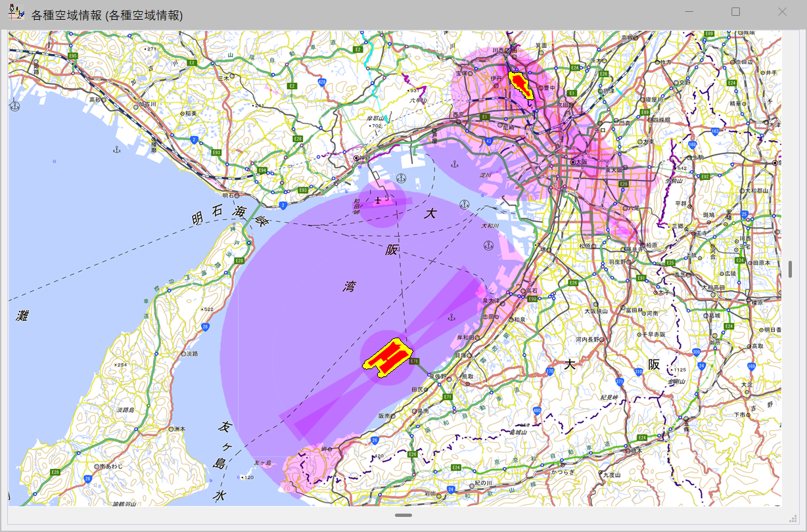Click the 洲本 town marker on Awaji
The width and height of the screenshot is (807, 532).
(170, 429)
